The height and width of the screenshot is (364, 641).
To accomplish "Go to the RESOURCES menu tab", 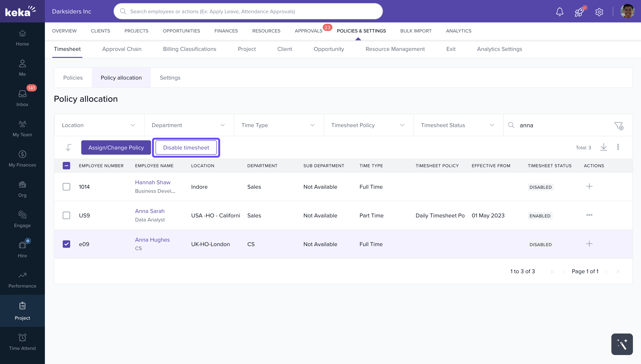I will 266,31.
